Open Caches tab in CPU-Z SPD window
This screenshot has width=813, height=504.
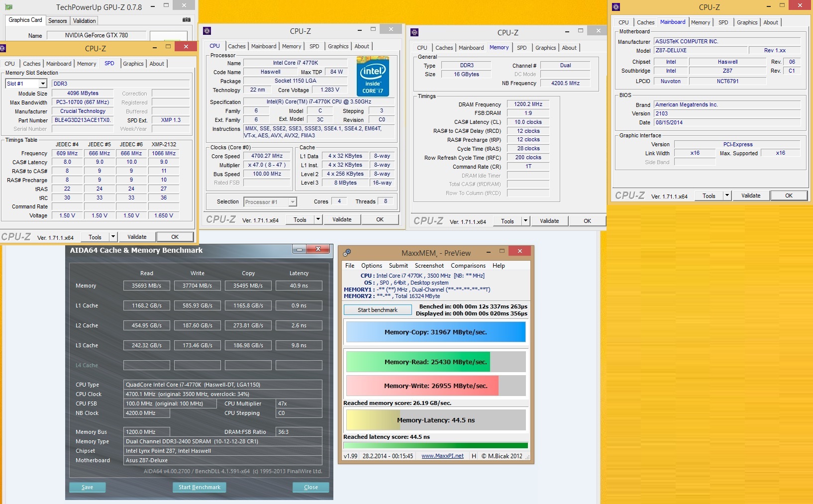[32, 64]
